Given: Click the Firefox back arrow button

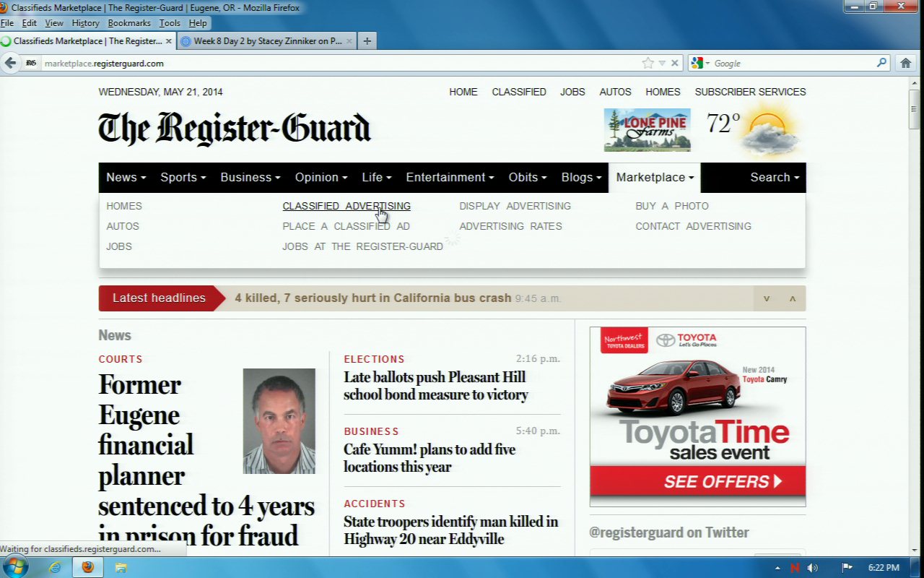Looking at the screenshot, I should pos(10,63).
